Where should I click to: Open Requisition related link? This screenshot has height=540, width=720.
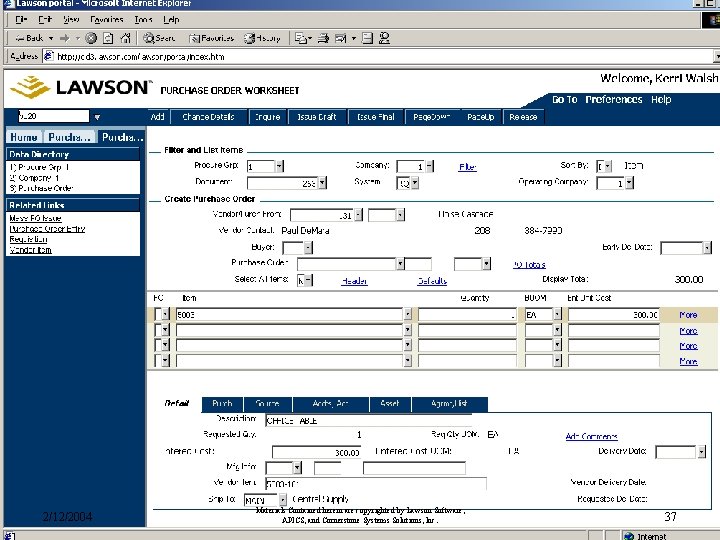(x=28, y=239)
